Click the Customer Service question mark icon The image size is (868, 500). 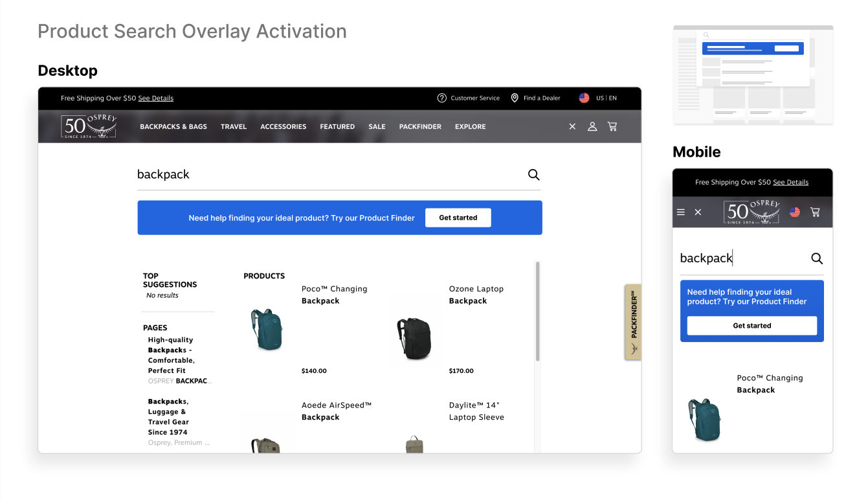442,98
